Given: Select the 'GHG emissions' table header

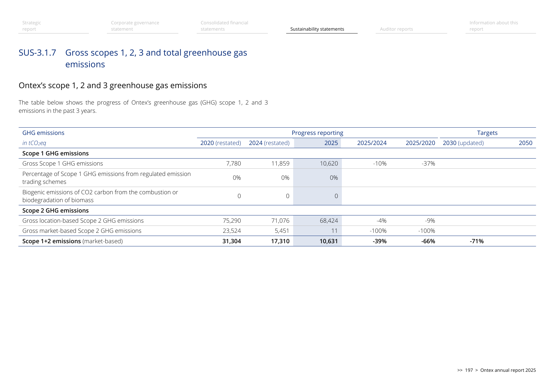Looking at the screenshot, I should pyautogui.click(x=43, y=133).
